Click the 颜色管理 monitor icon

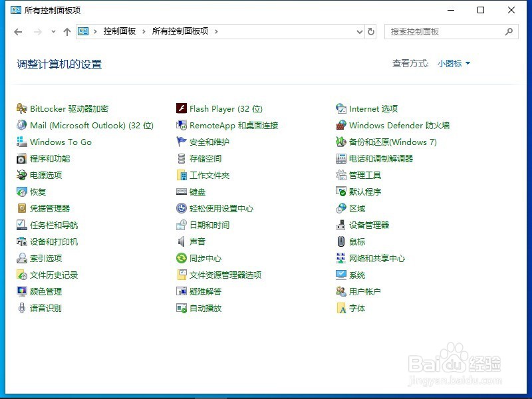(x=22, y=291)
